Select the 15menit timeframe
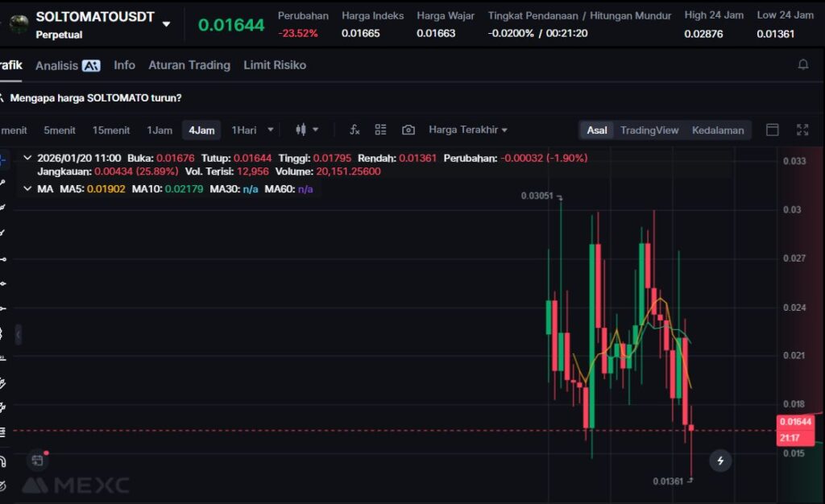This screenshot has width=825, height=504. (x=111, y=130)
